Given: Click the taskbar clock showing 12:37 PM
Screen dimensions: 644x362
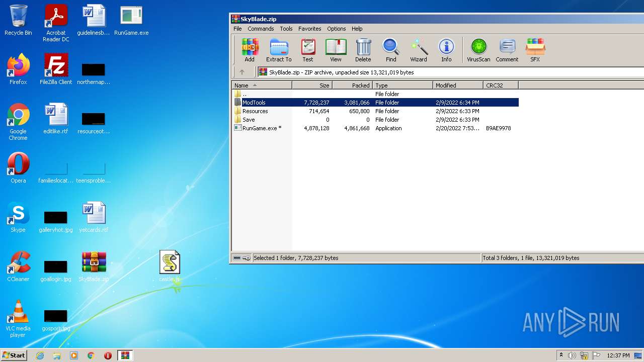Looking at the screenshot, I should pos(618,355).
